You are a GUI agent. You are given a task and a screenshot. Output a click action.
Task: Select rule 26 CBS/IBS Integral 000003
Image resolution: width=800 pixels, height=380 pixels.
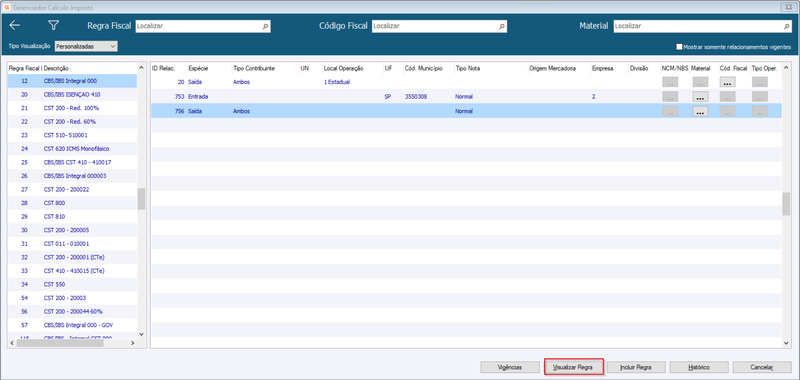pos(72,176)
